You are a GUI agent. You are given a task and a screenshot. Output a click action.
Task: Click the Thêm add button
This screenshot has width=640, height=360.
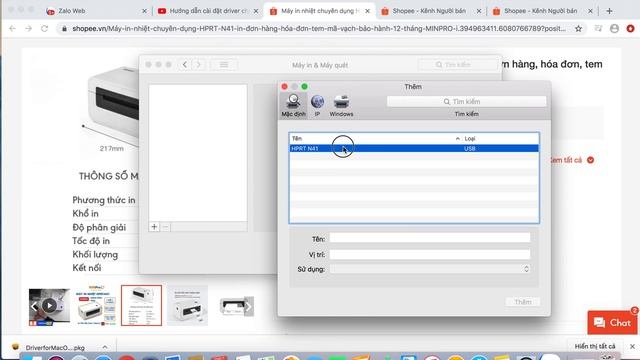click(x=522, y=302)
